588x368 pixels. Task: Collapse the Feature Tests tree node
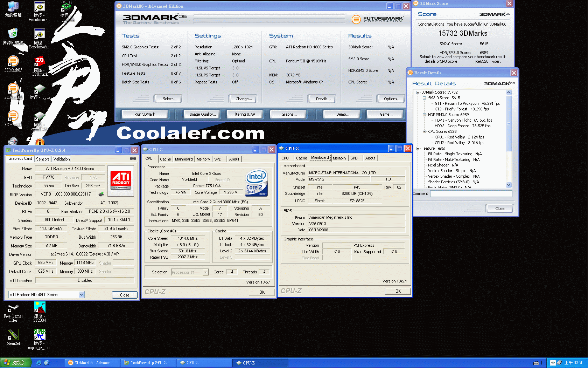[418, 149]
